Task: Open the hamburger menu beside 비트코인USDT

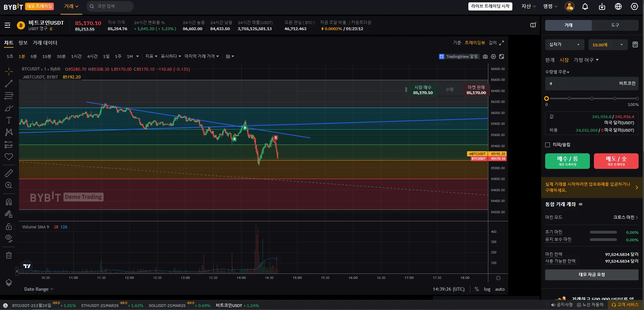Action: [x=7, y=25]
